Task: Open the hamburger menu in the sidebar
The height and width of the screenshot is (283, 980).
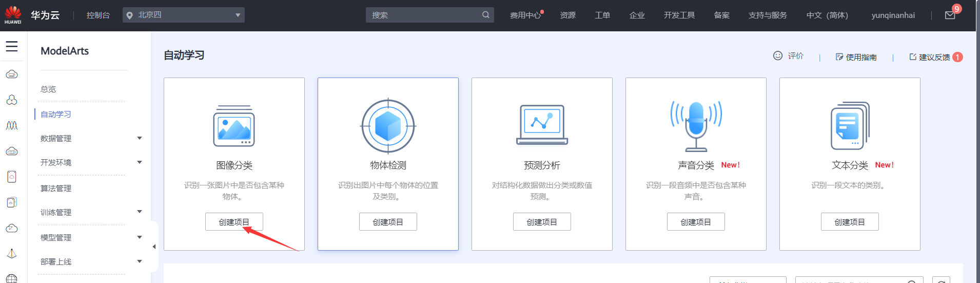Action: click(12, 47)
